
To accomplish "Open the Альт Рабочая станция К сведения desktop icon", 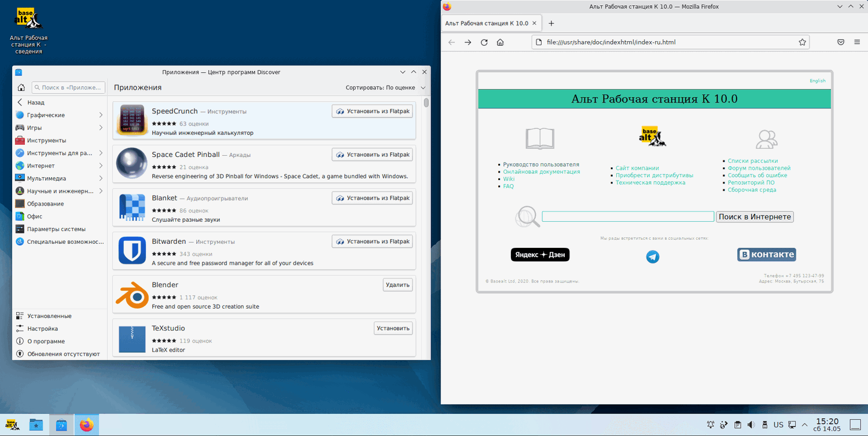I will (28, 31).
